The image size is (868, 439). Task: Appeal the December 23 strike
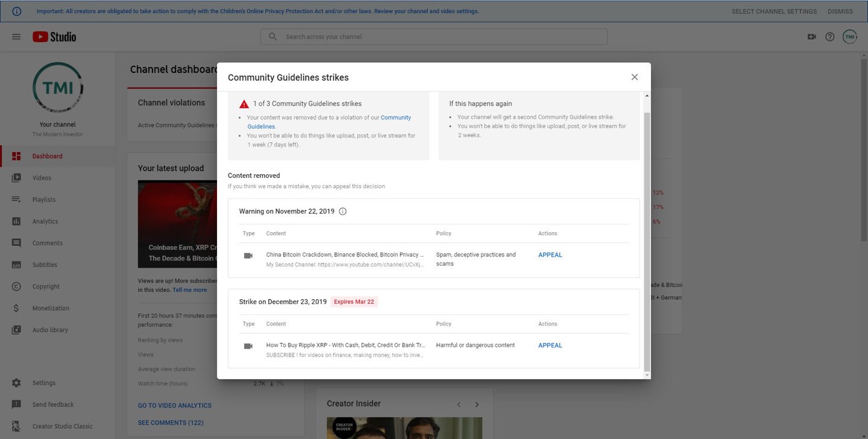(x=550, y=346)
